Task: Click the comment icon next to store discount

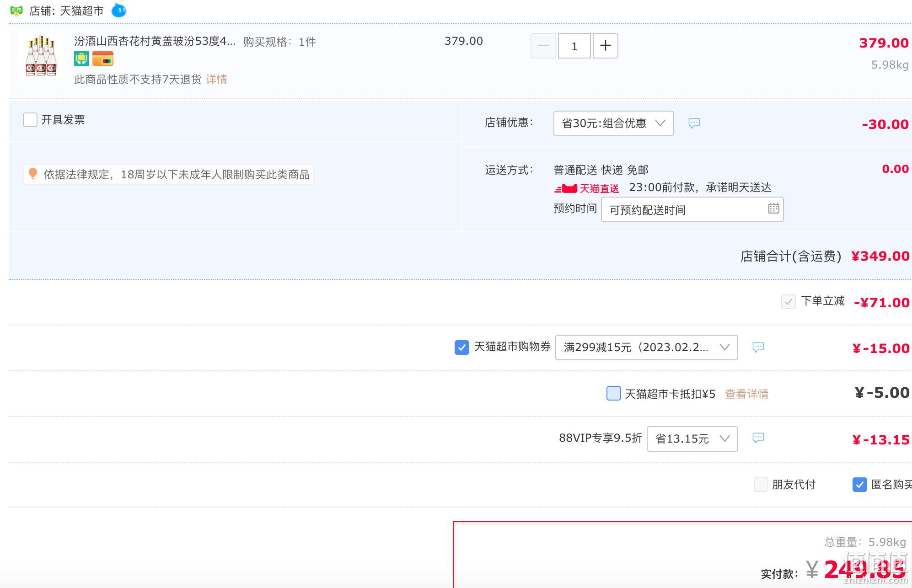Action: coord(694,123)
